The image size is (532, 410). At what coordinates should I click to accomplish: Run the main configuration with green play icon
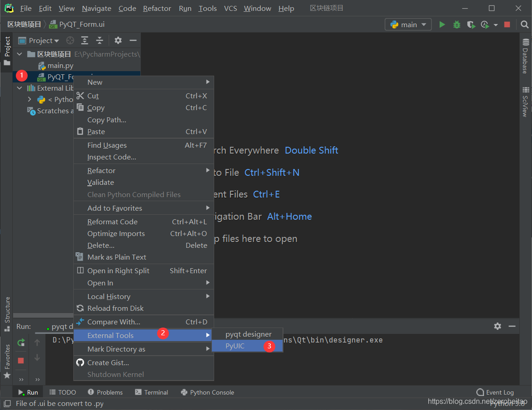(x=442, y=24)
